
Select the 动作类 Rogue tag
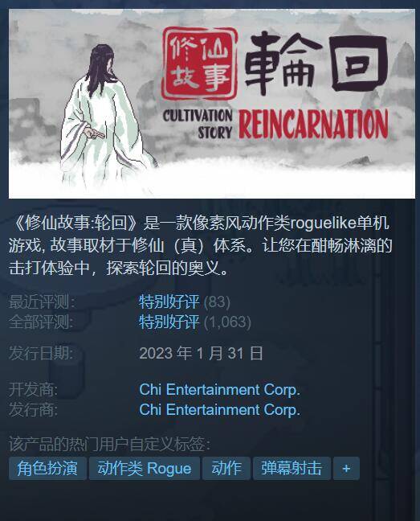click(145, 468)
